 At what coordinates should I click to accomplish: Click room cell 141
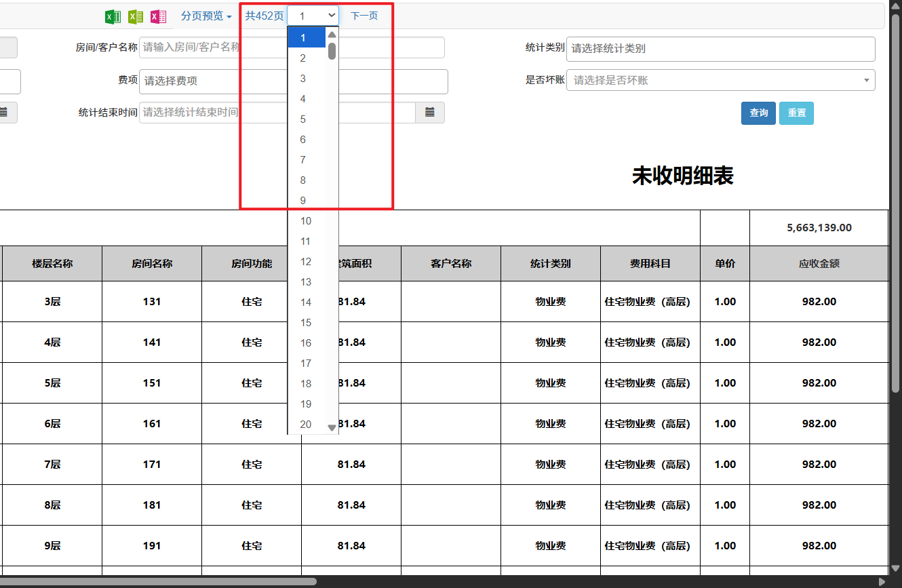[152, 342]
